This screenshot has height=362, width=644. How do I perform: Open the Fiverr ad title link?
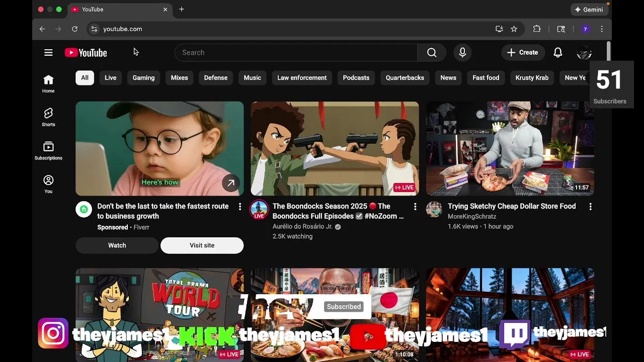pos(163,211)
